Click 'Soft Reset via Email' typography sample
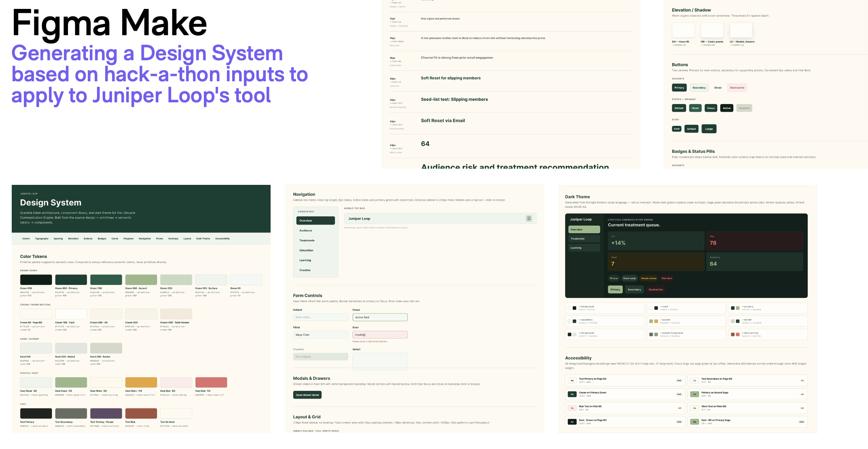The image size is (868, 449). coord(443,121)
